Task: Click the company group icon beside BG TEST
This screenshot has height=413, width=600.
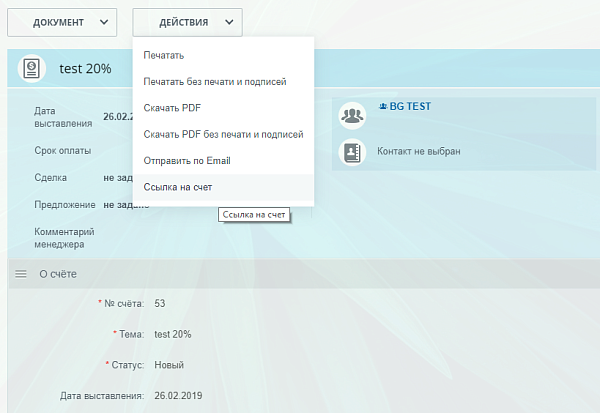Action: (x=352, y=115)
